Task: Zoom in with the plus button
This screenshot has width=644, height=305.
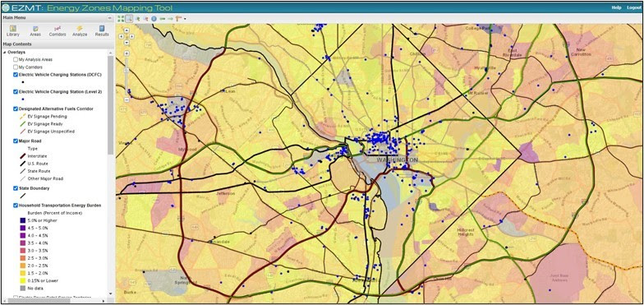Action: click(x=126, y=53)
